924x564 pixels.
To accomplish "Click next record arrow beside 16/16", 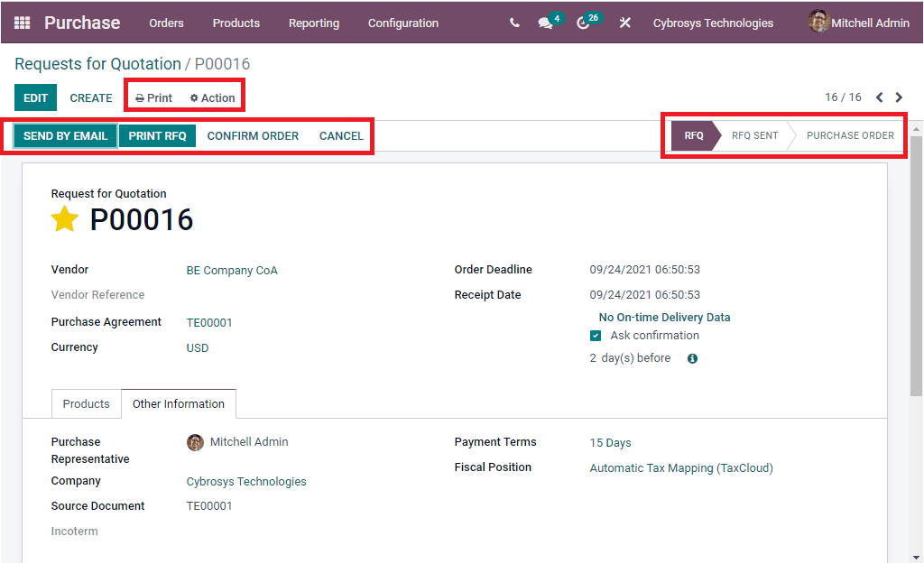I will [x=899, y=97].
